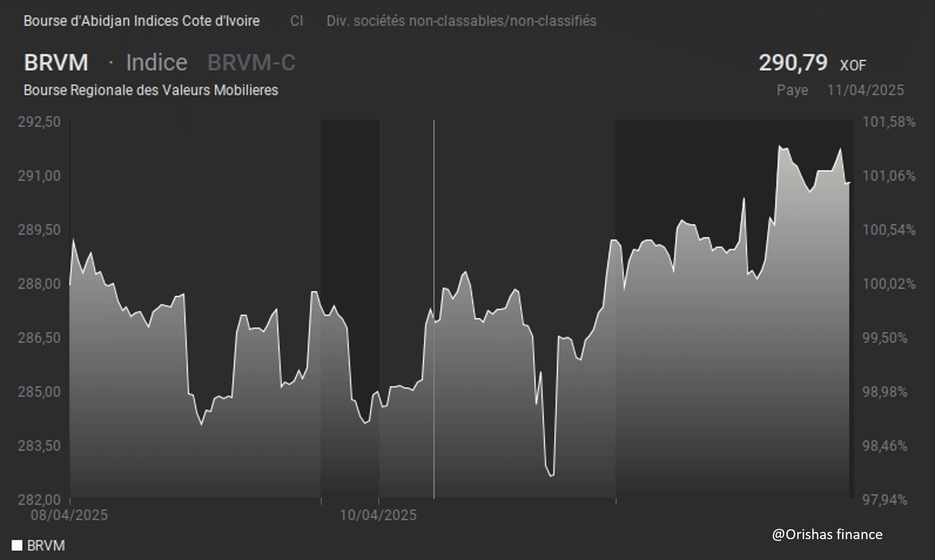Click the 'CI' country code label
The image size is (935, 560).
297,21
